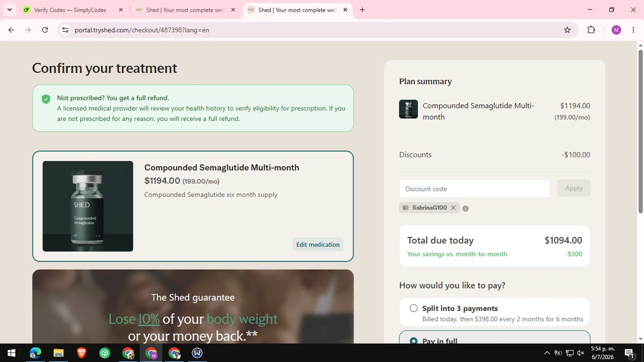The height and width of the screenshot is (362, 644).
Task: Bookmark this page with the star icon
Action: 567,30
